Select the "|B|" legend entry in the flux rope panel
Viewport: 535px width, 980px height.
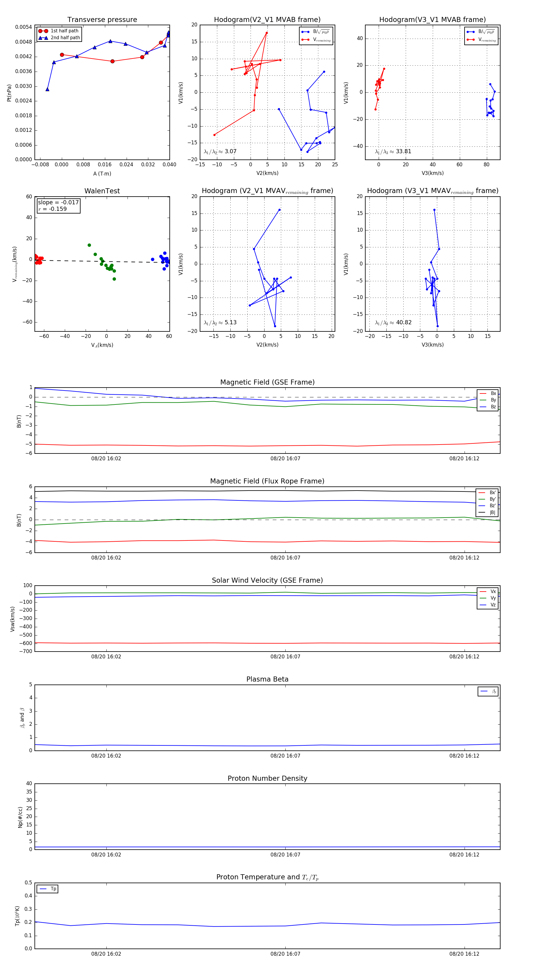(x=487, y=513)
